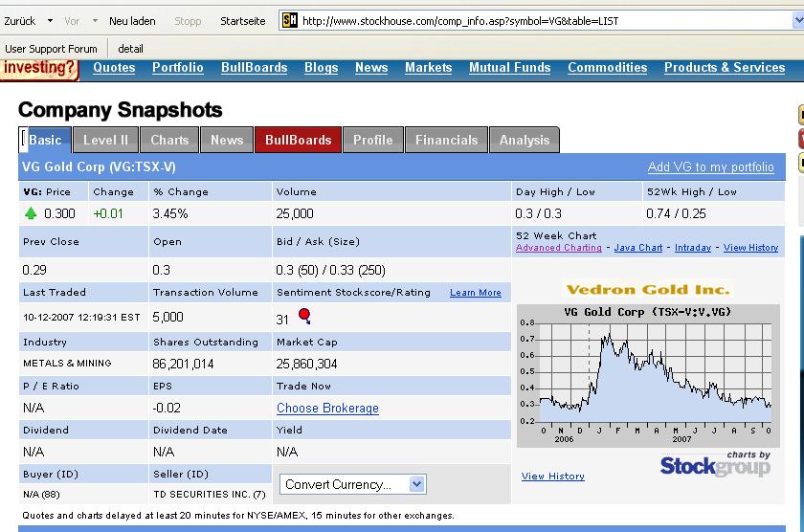Viewport: 804px width, 532px height.
Task: Click Learn More sentiment link
Action: 476,293
